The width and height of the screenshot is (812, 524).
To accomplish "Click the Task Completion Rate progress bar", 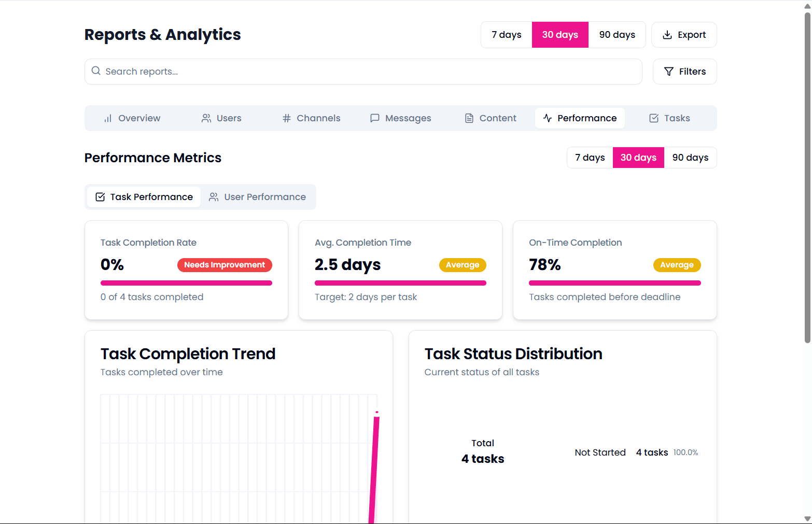I will coord(186,283).
